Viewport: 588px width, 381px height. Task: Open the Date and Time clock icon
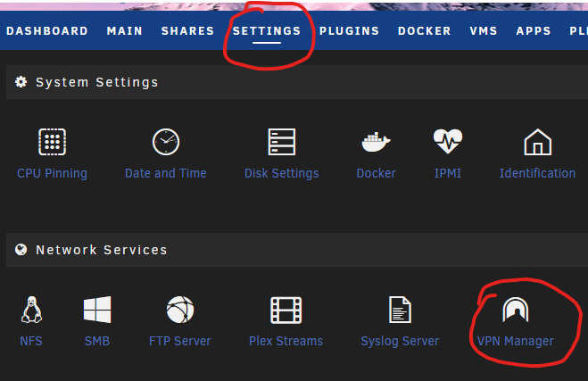[166, 142]
